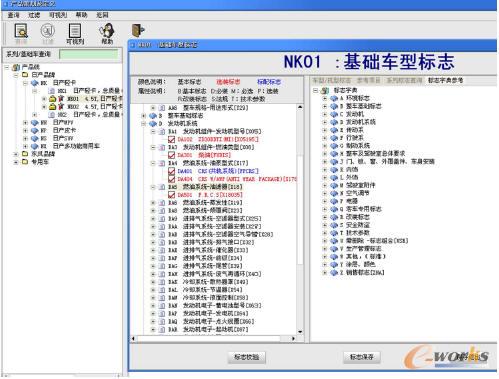Click the blue icon beside D 发动机系统 in middle tree
This screenshot has height=379, width=499.
click(x=153, y=124)
